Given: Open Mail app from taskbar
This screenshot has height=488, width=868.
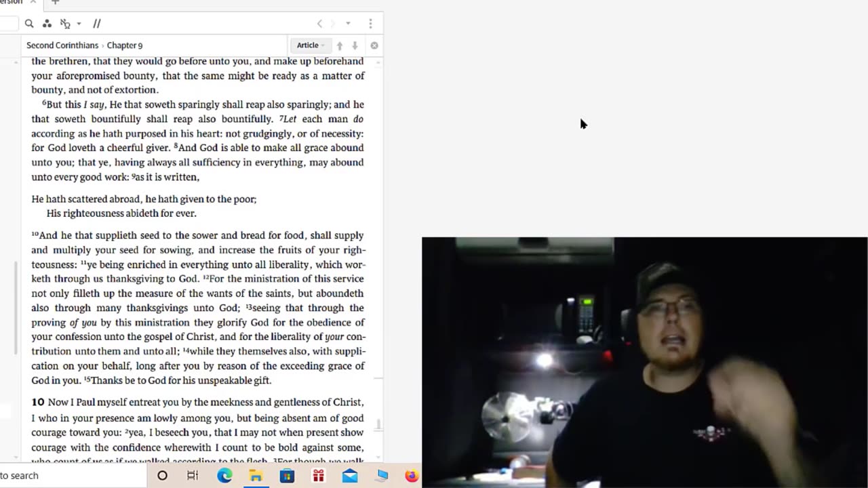Looking at the screenshot, I should 350,476.
